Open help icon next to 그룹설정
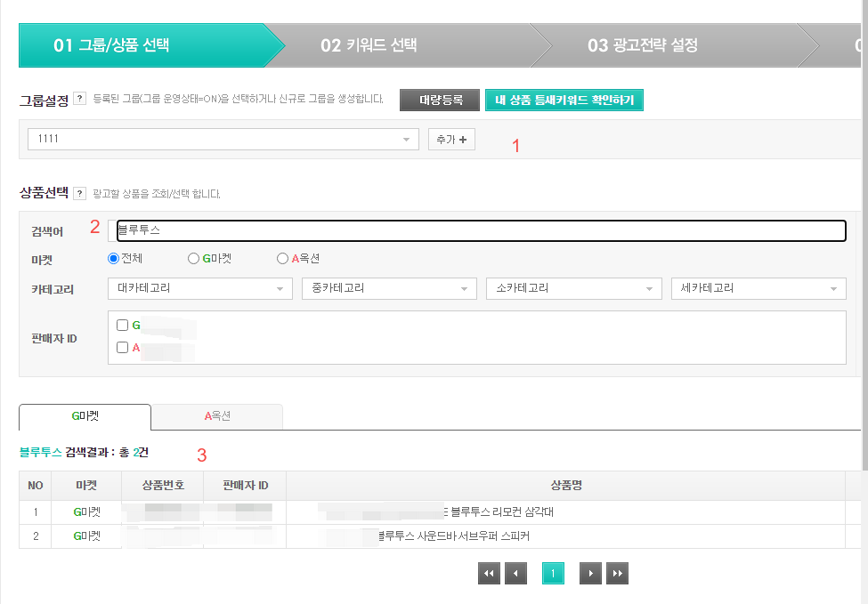This screenshot has height=604, width=868. click(80, 99)
